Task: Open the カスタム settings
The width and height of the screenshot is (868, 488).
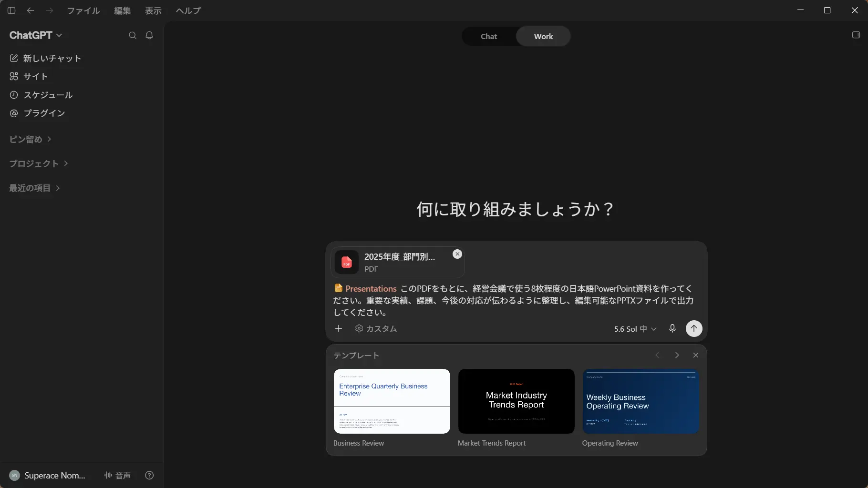Action: 376,328
